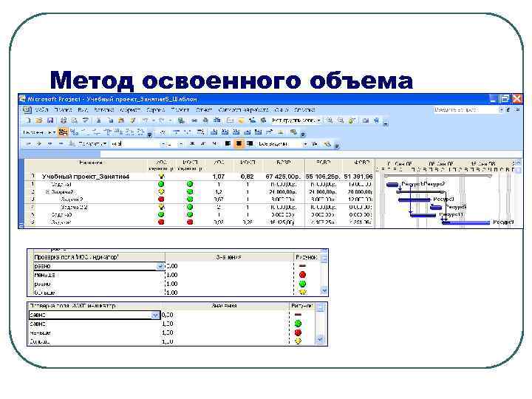
Task: Click the highlighted orange icon on the second toolbar
Action: pyautogui.click(x=63, y=132)
